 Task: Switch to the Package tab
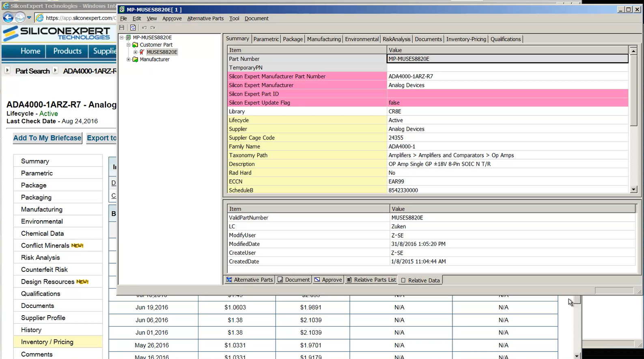pyautogui.click(x=293, y=39)
